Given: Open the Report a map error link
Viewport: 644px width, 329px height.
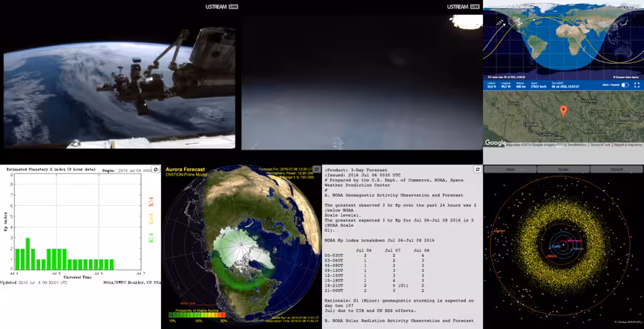Looking at the screenshot, I should (x=628, y=144).
